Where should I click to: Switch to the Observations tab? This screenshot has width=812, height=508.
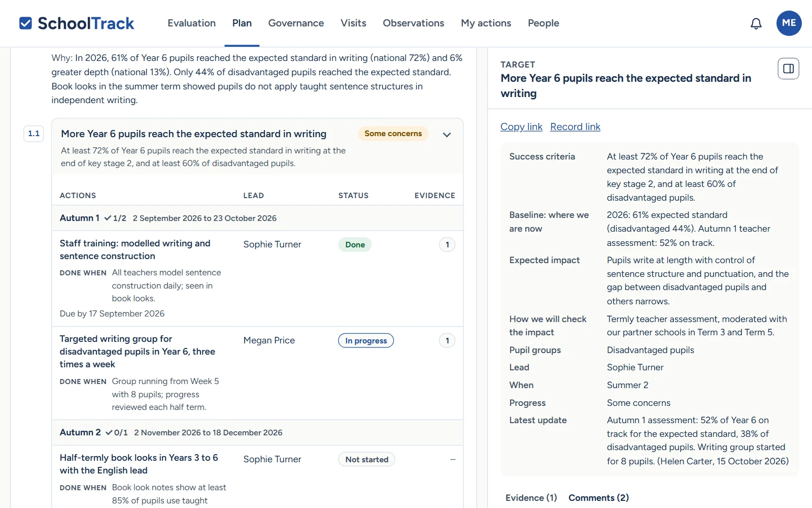point(414,23)
